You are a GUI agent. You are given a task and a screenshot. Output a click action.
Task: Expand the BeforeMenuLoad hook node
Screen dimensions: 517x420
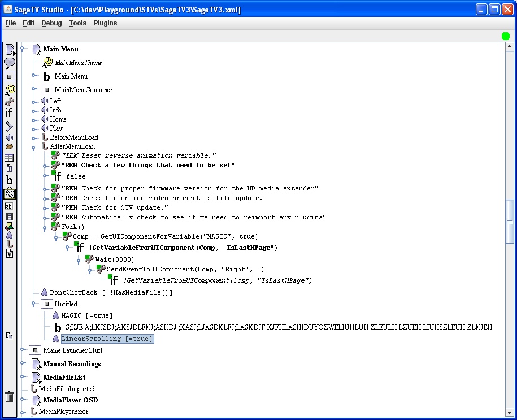[33, 138]
